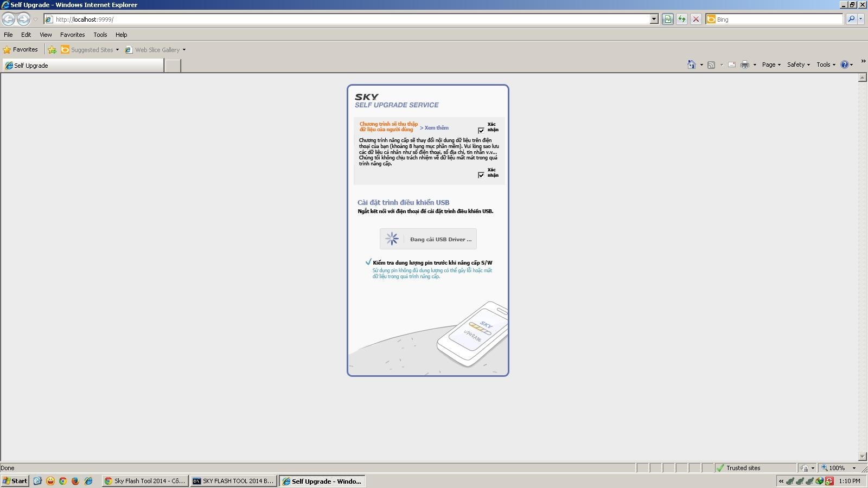The image size is (868, 488).
Task: Open Suggested Sites dropdown
Action: (90, 50)
